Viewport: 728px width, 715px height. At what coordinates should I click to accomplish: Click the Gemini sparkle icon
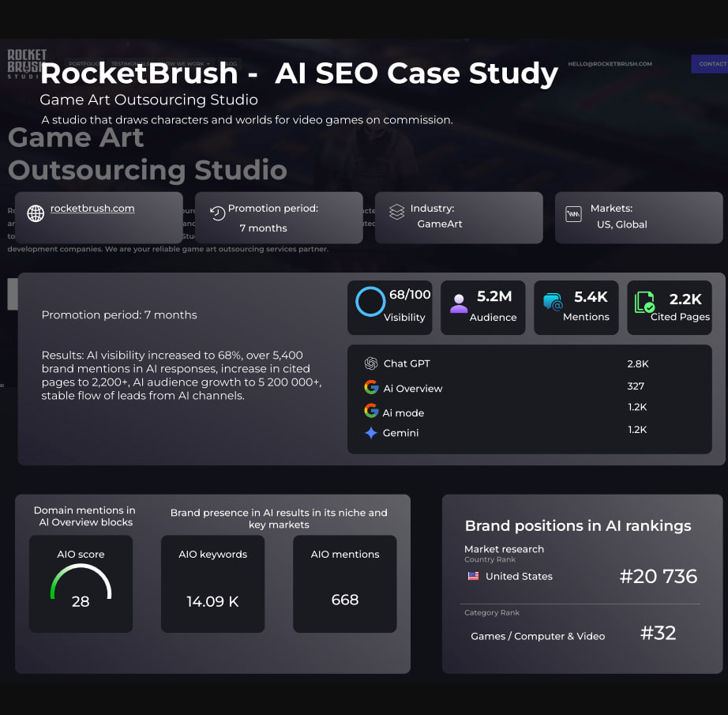tap(371, 433)
